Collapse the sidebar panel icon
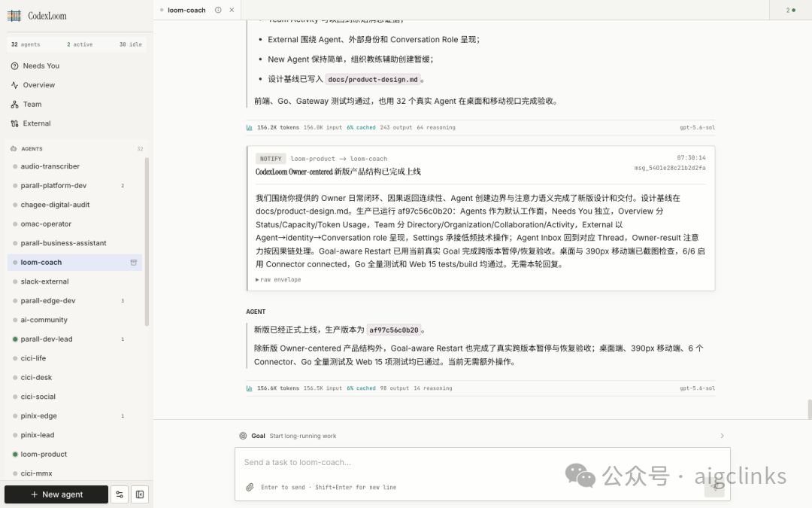The height and width of the screenshot is (508, 812). [x=140, y=494]
